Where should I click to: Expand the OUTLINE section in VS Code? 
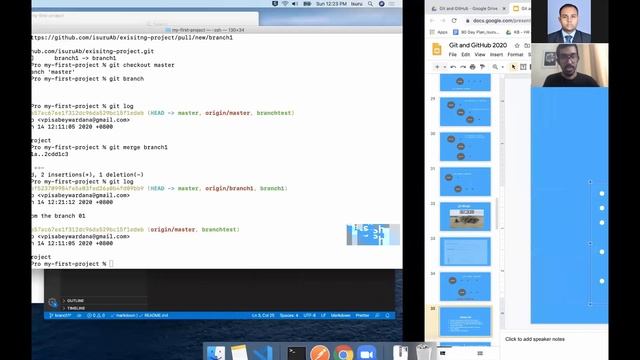76,301
